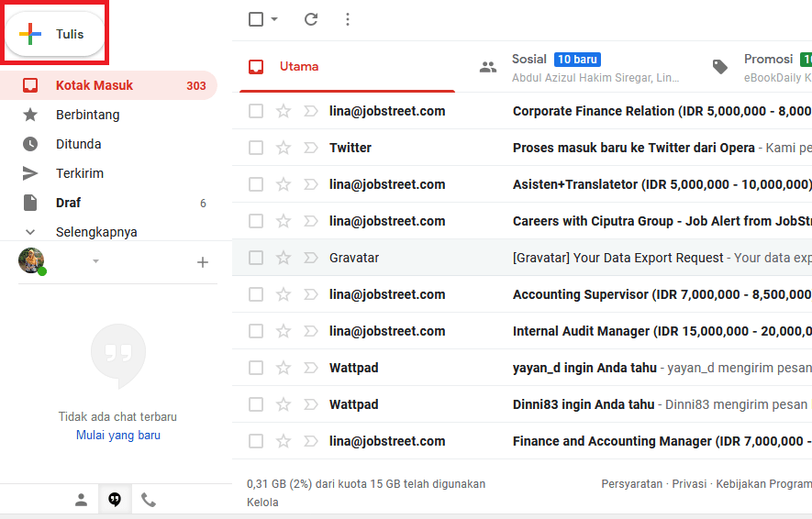Select checkbox for Gravatar email
812x519 pixels.
tap(256, 258)
